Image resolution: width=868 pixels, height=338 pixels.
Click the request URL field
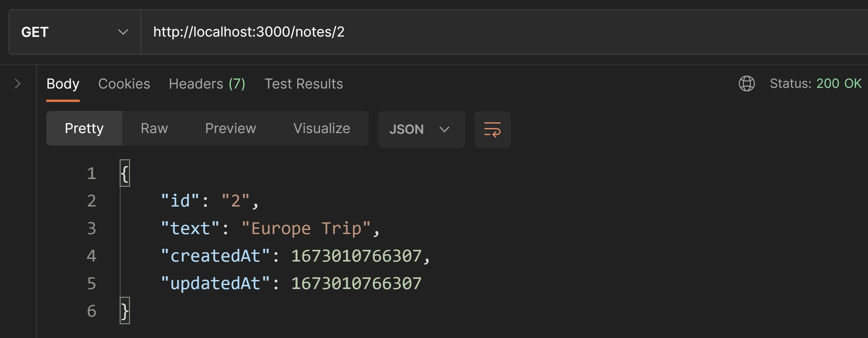tap(504, 32)
